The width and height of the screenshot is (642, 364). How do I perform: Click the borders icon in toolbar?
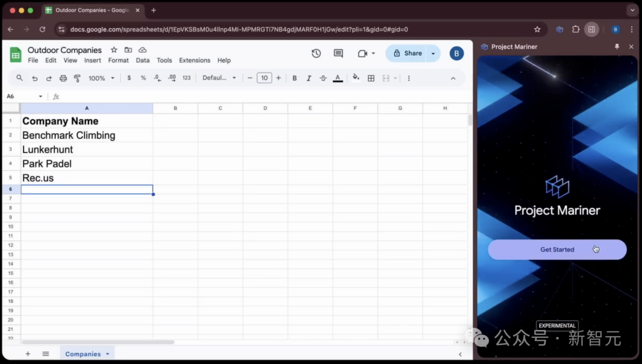(371, 78)
